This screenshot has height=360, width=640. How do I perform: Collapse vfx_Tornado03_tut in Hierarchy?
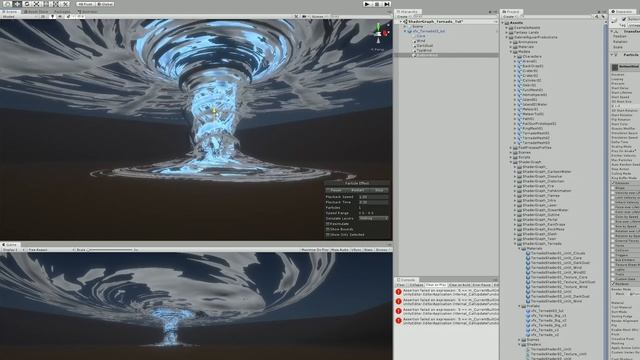click(405, 31)
